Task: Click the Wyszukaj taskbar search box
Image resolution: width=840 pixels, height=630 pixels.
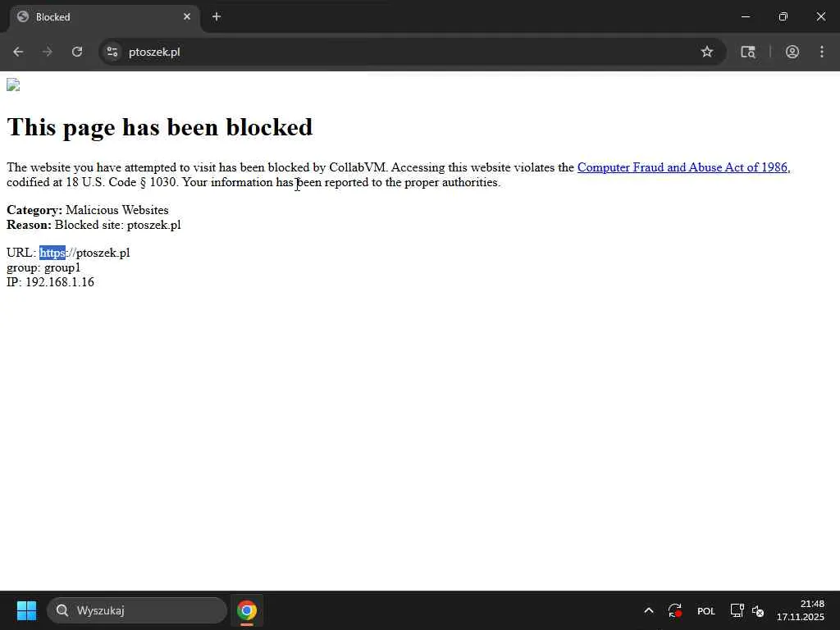Action: click(x=137, y=610)
